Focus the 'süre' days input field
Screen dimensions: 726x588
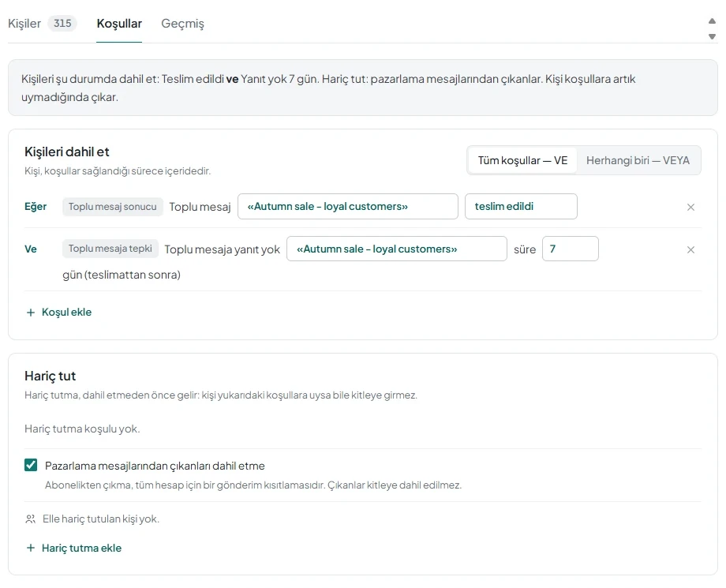(570, 249)
